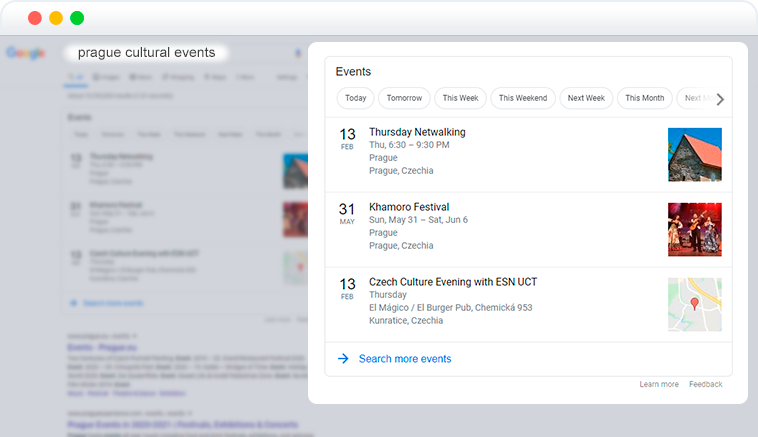
Task: Click blurred Search more events link in background
Action: 113,303
